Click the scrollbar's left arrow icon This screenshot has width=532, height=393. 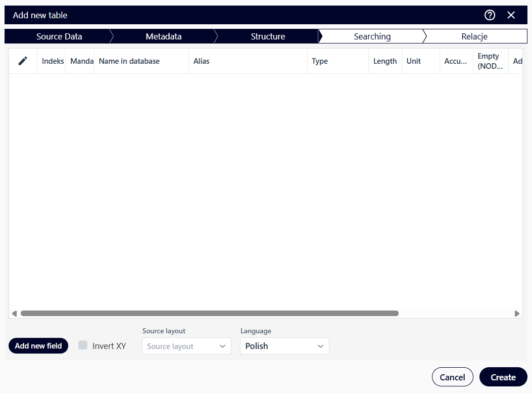pyautogui.click(x=14, y=313)
